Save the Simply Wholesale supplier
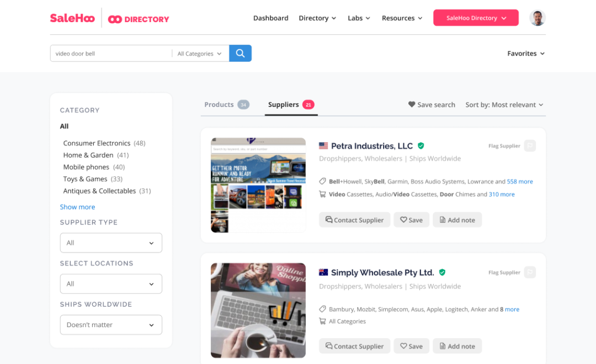 (x=411, y=346)
